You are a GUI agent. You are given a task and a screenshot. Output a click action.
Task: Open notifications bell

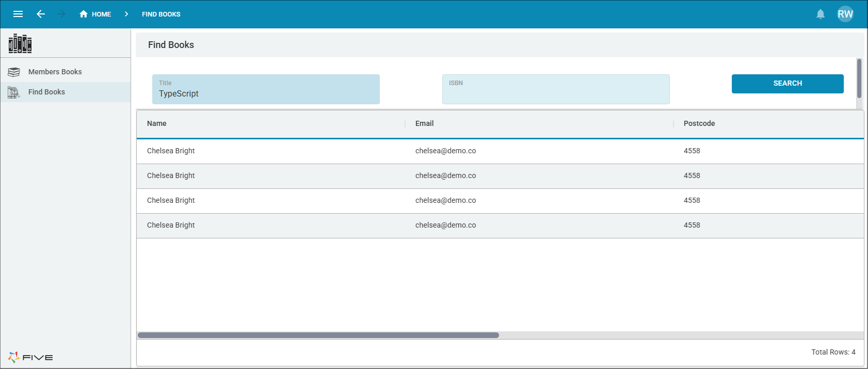pyautogui.click(x=821, y=14)
